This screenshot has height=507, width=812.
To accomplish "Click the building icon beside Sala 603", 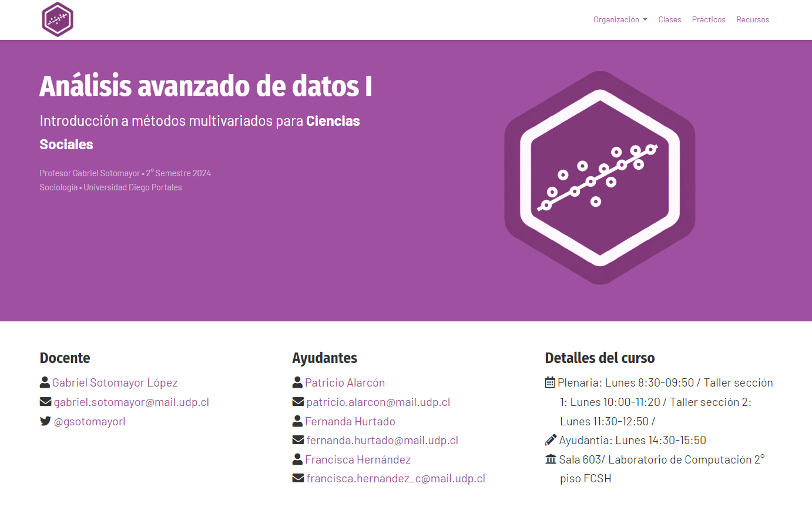I will click(x=551, y=459).
